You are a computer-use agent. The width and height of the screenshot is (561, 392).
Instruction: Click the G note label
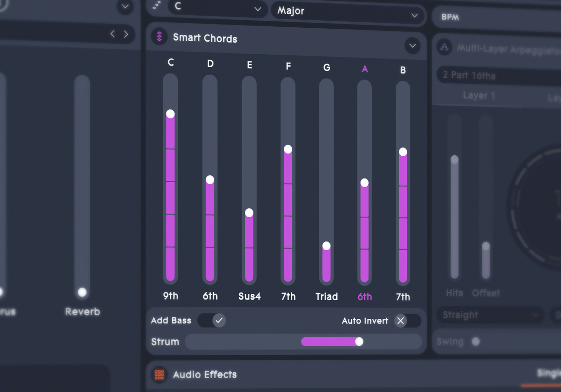[327, 67]
